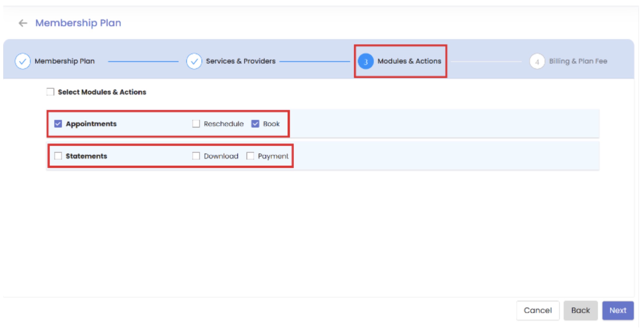Open Billing & Plan Fee step label
The image size is (644, 333).
click(x=578, y=61)
